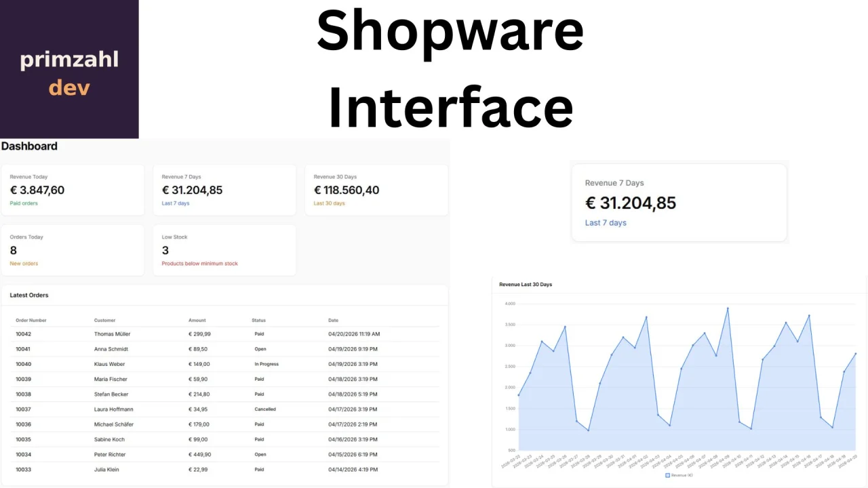
Task: Click the Shopware Interface headline
Action: (450, 68)
